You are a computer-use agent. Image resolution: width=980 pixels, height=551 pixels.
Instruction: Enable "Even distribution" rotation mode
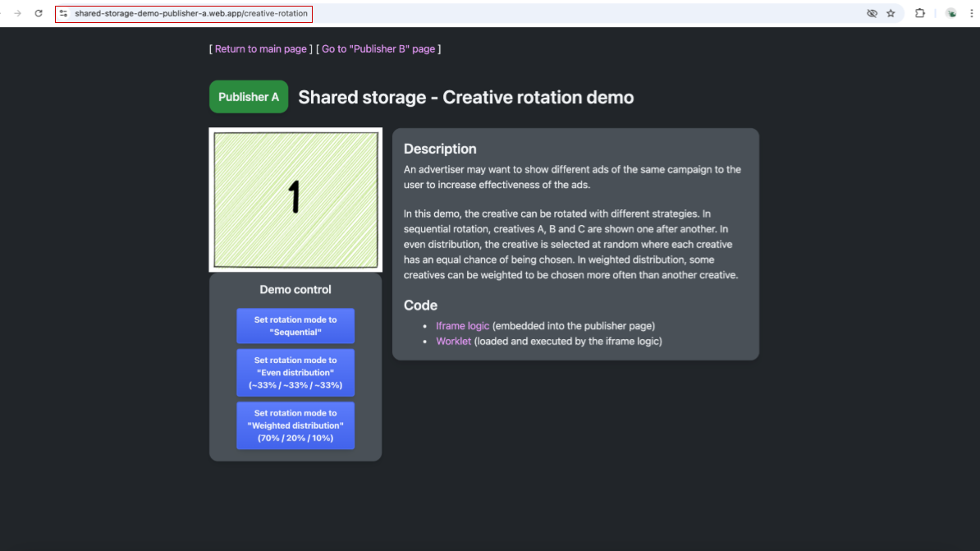[x=295, y=372]
